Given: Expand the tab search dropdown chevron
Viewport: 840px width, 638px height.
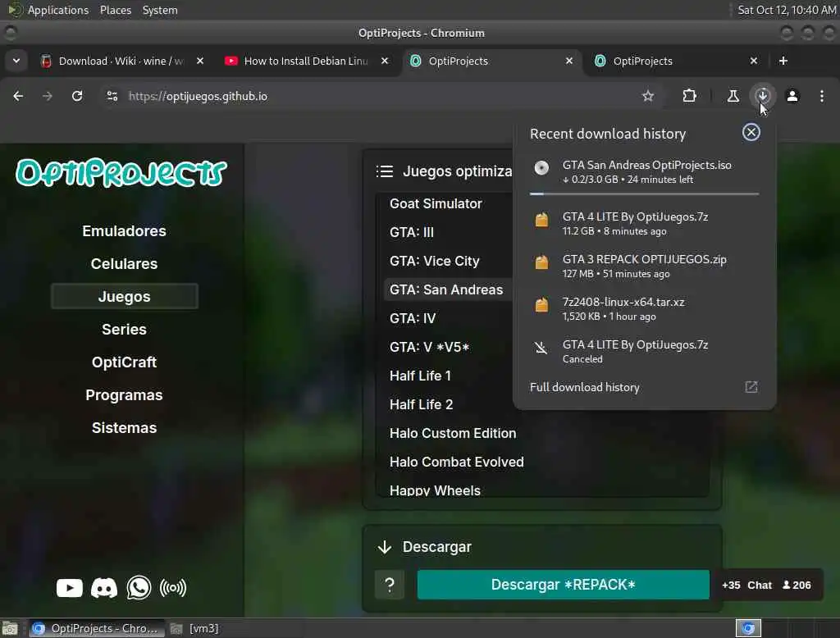Looking at the screenshot, I should point(16,61).
